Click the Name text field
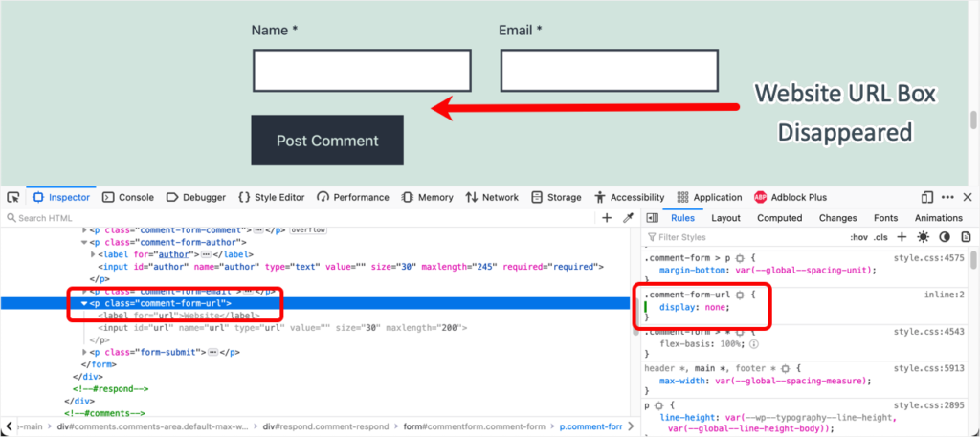This screenshot has width=980, height=437. [x=362, y=71]
